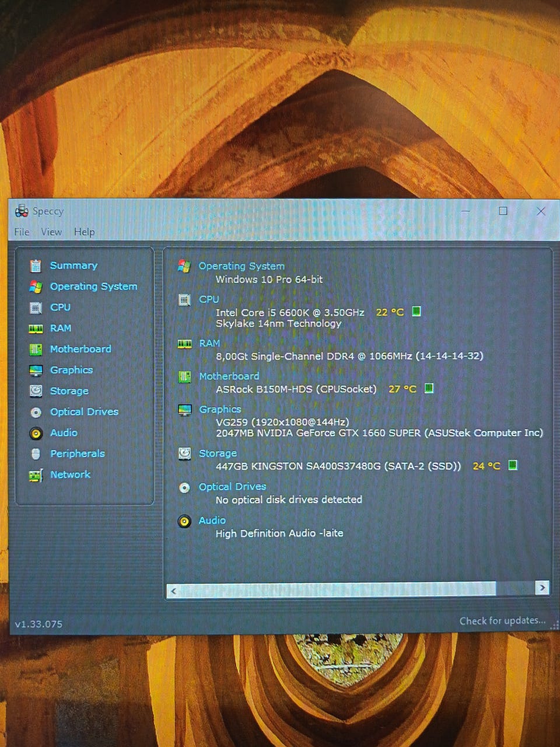Screen dimensions: 560x747
Task: Click the Graphics monitor icon in sidebar
Action: 36,370
